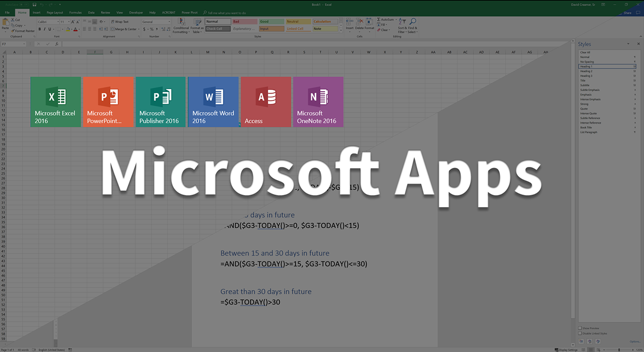644x352 pixels.
Task: Click the Fill Color bucket icon
Action: click(68, 29)
